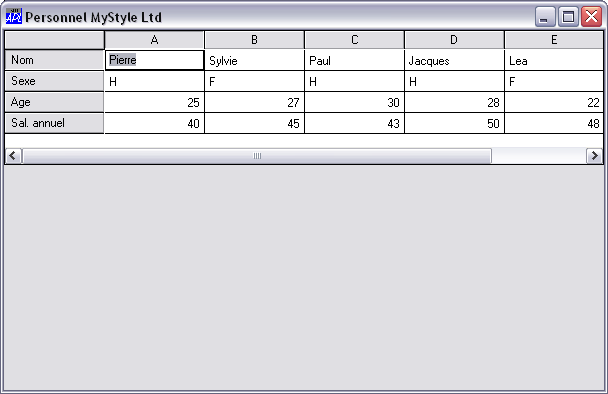Click the Age cell showing 25

click(154, 102)
